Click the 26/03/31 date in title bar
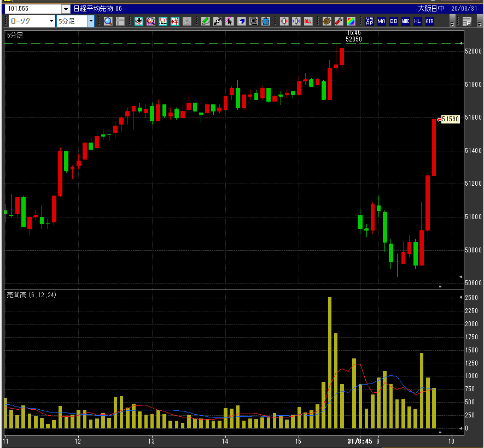Image resolution: width=484 pixels, height=448 pixels. [x=464, y=9]
